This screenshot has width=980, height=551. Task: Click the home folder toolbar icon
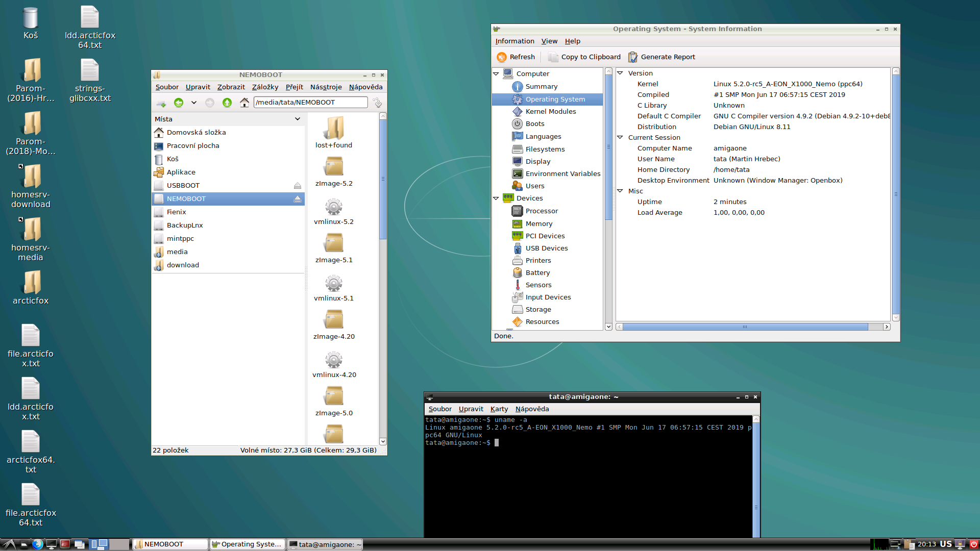coord(244,103)
